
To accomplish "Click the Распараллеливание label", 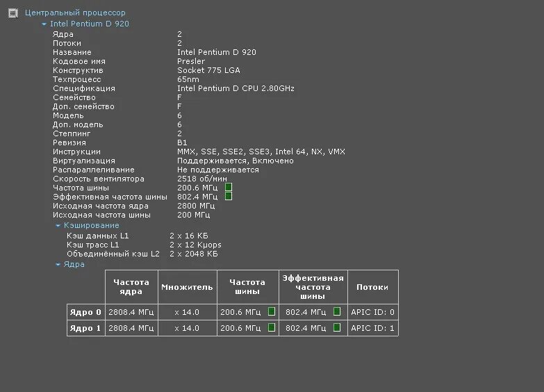I will click(93, 170).
